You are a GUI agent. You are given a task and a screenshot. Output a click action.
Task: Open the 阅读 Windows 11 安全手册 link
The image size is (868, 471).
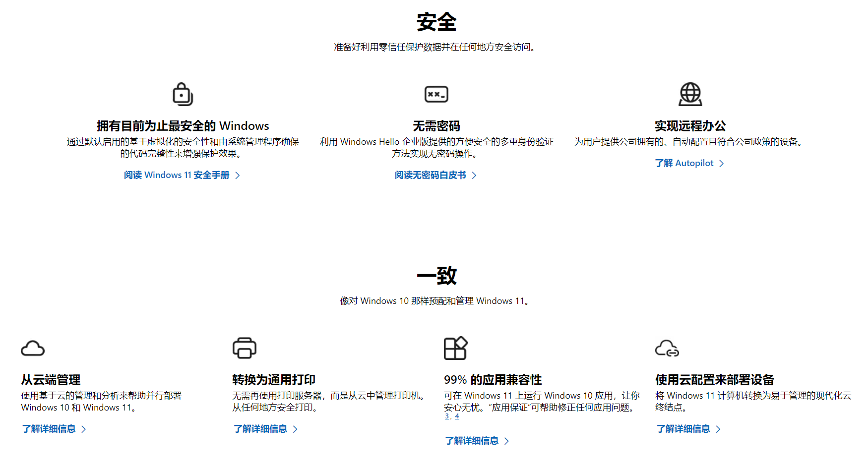click(x=182, y=175)
